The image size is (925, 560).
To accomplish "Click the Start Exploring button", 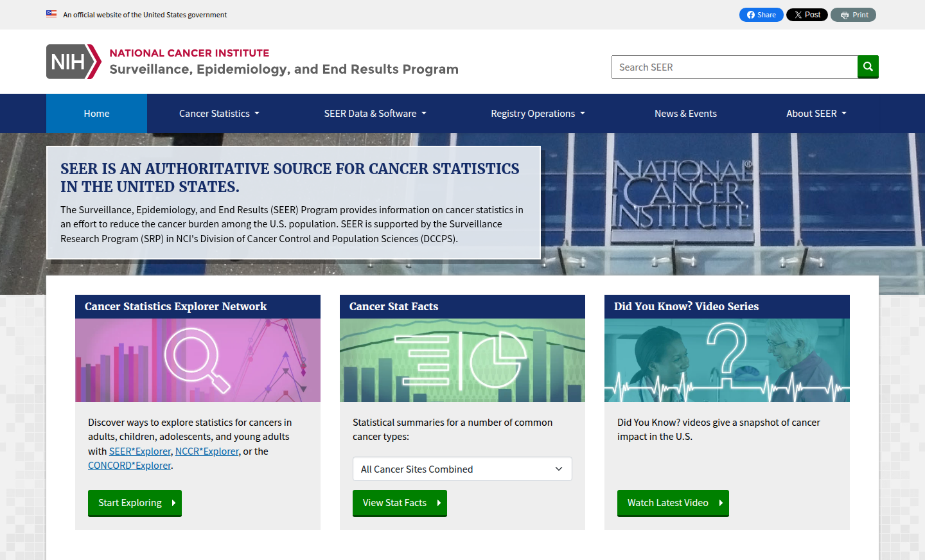I will click(135, 503).
